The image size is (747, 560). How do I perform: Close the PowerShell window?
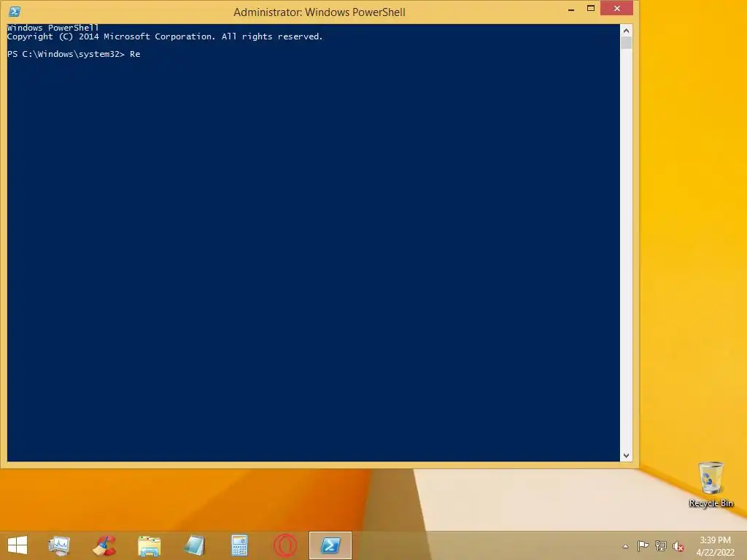pyautogui.click(x=617, y=8)
